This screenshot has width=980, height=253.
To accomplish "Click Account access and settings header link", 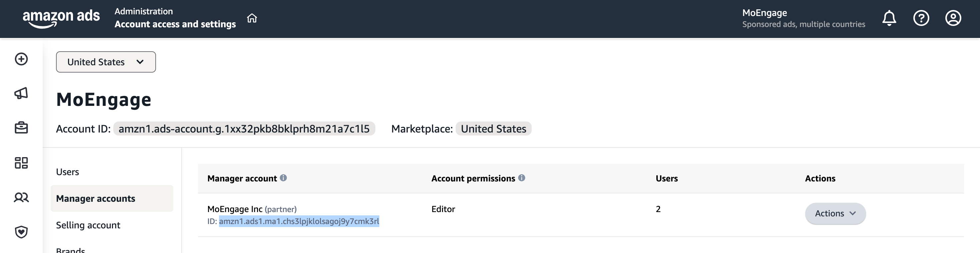I will (175, 24).
